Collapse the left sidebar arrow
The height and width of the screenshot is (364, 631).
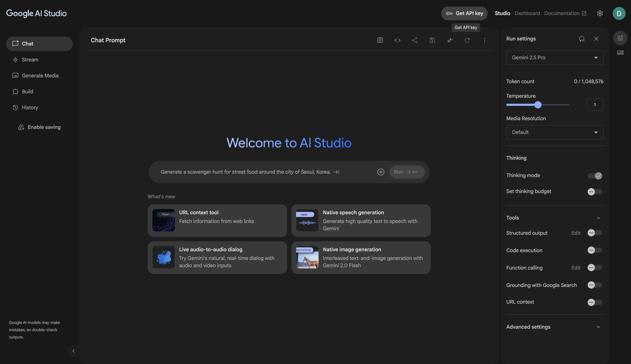click(x=73, y=351)
